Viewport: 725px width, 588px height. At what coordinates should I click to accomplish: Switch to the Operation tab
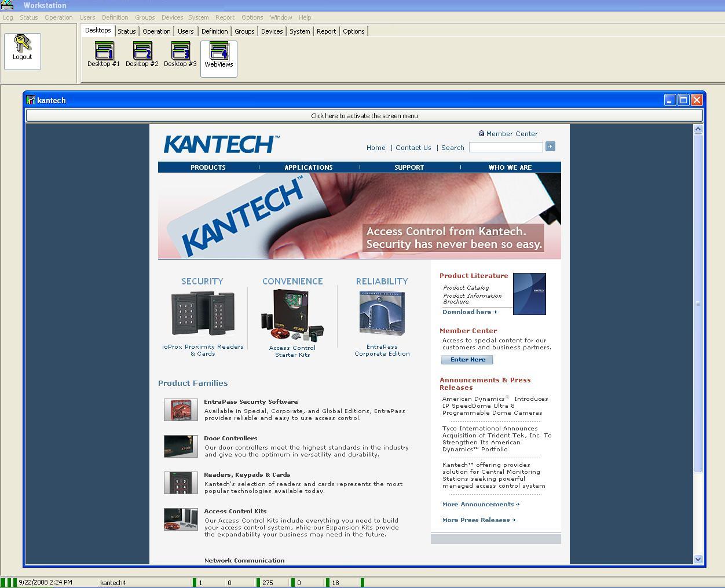pyautogui.click(x=156, y=31)
